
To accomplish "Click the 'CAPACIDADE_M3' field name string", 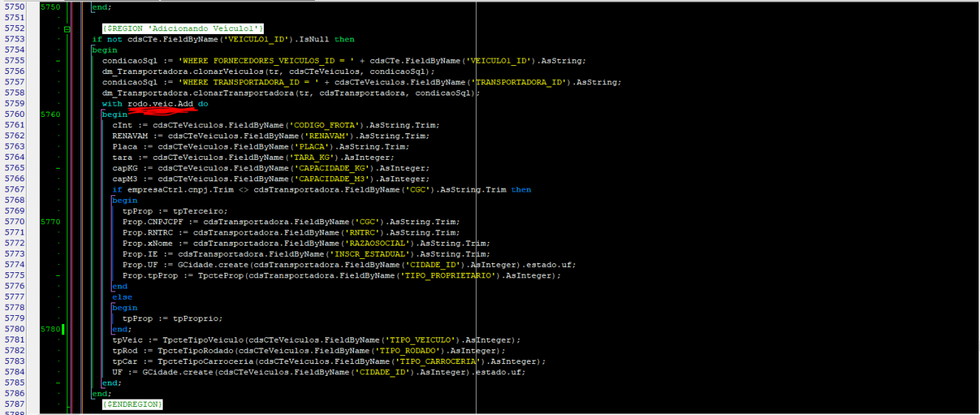I will 333,179.
